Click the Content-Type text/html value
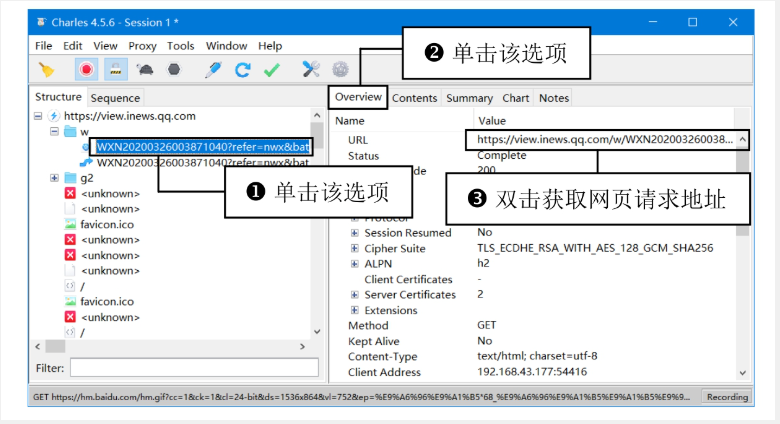The image size is (780, 424). (x=537, y=356)
